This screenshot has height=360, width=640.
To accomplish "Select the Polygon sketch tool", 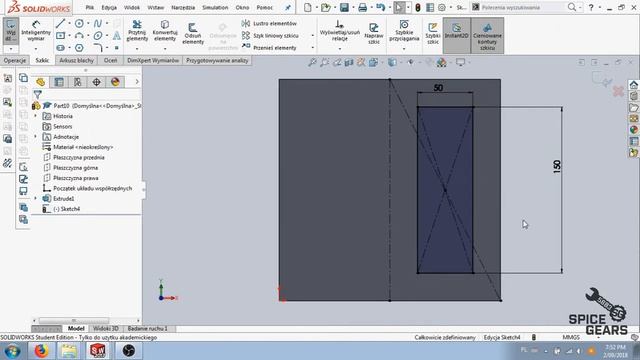I will click(79, 48).
